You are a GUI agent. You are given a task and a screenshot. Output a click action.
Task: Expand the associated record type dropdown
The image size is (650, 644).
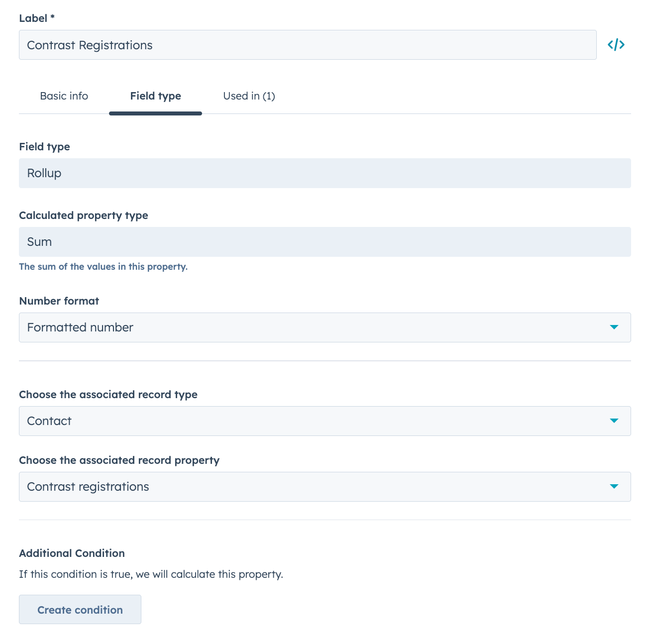click(x=614, y=421)
